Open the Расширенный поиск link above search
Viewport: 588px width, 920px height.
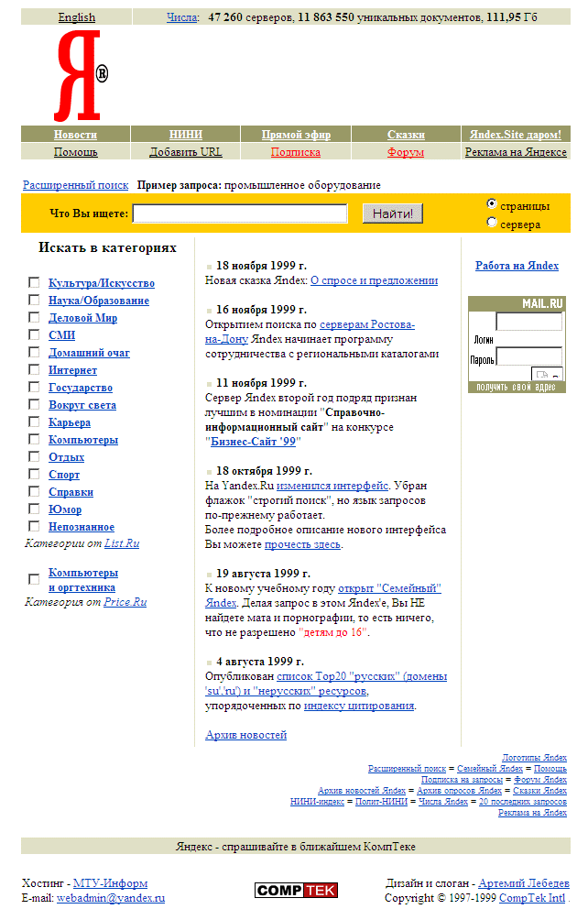[x=75, y=185]
